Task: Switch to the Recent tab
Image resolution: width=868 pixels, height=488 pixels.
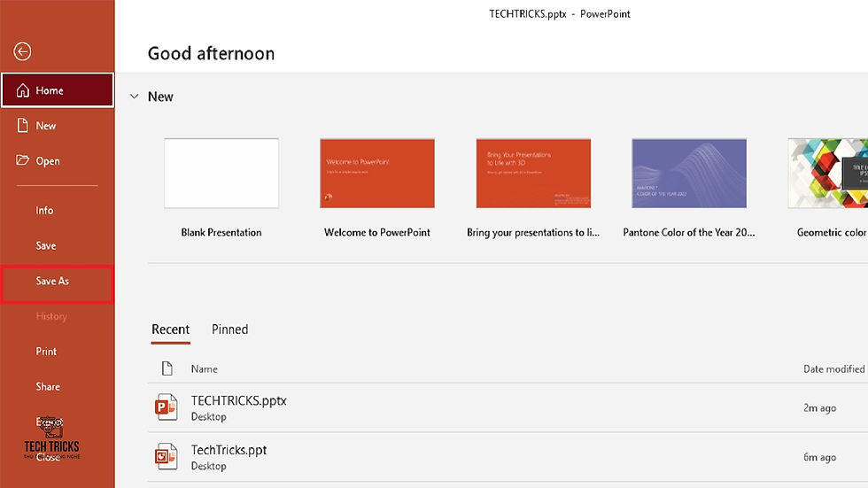Action: pos(170,329)
